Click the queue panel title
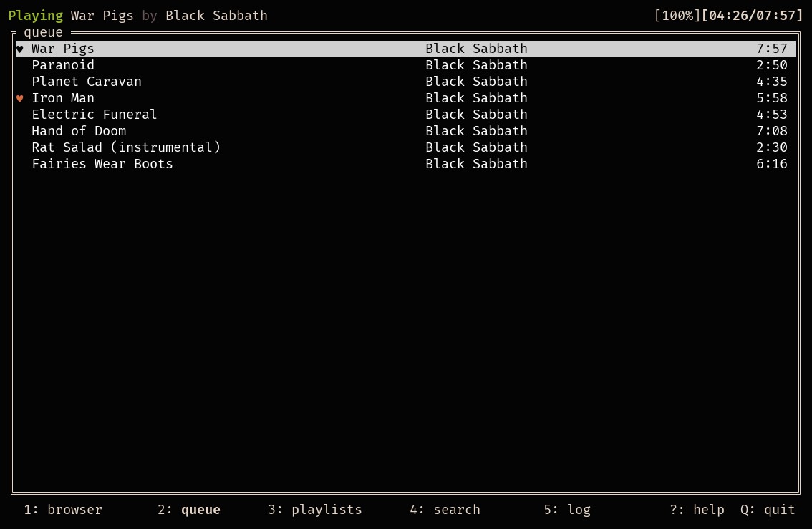Viewport: 812px width, 529px height. (x=43, y=32)
